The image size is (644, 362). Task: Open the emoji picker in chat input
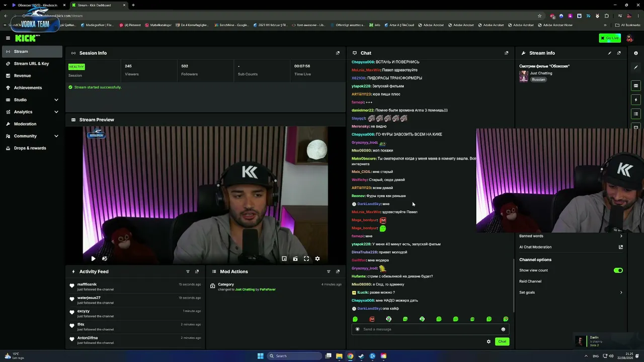click(503, 329)
